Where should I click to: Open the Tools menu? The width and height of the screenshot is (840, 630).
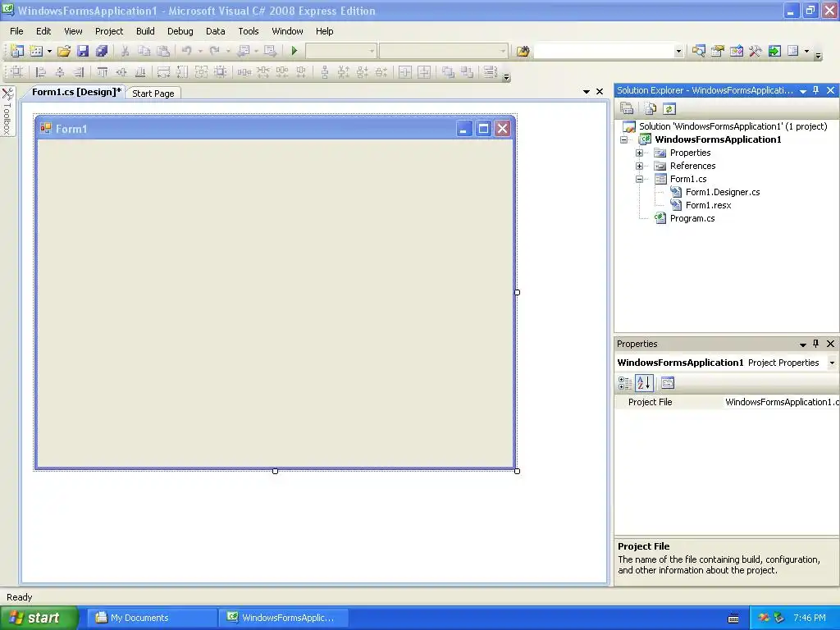point(249,31)
